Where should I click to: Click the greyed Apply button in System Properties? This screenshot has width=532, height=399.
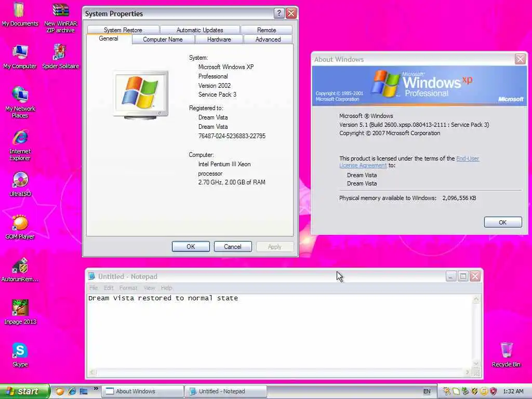coord(274,247)
